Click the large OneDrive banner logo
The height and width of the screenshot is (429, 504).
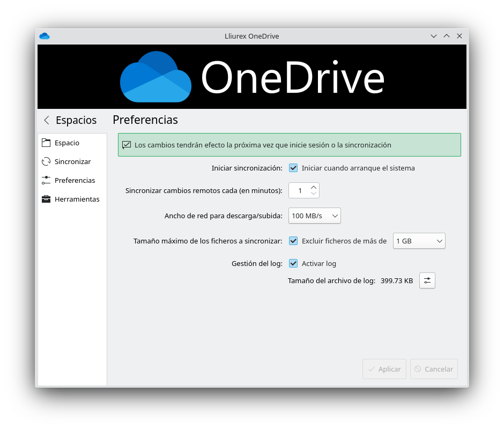click(x=252, y=77)
